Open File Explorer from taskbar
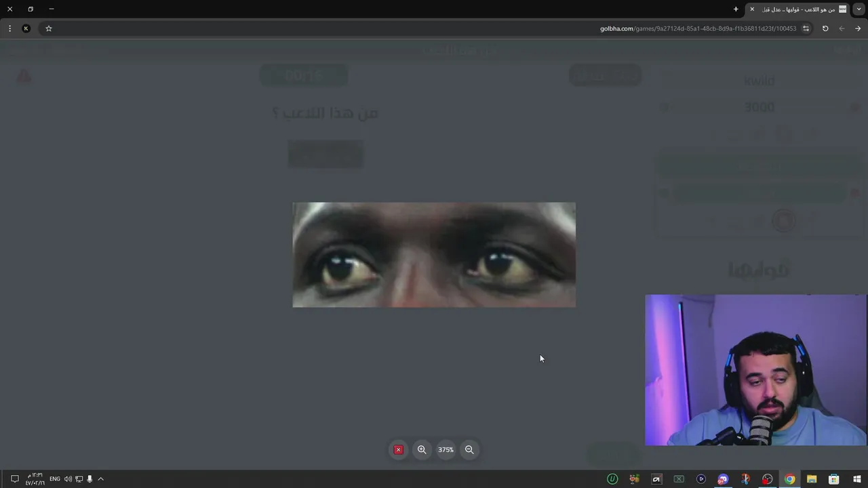868x488 pixels. tap(812, 479)
